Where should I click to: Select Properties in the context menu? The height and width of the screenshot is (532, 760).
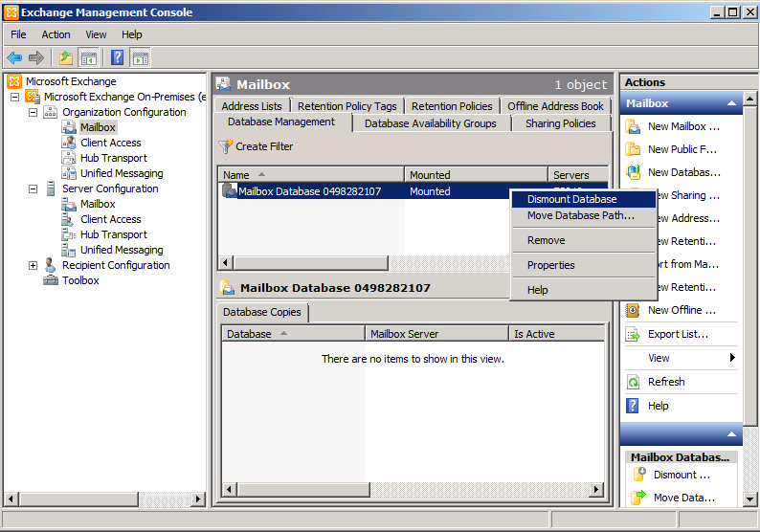tap(550, 265)
